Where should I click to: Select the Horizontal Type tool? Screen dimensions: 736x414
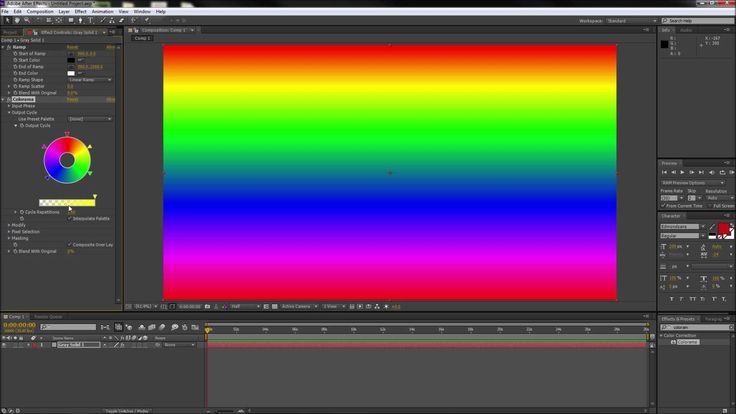coord(91,21)
